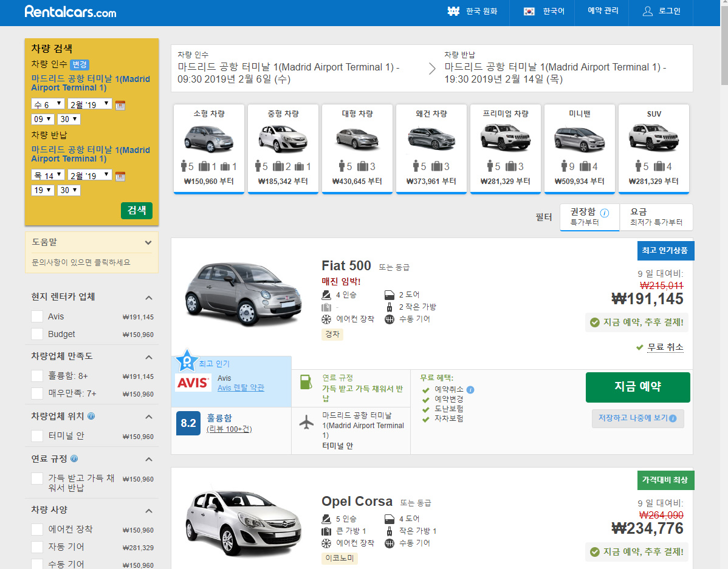Screen dimensions: 728x569
Task: Click the fuel pump icon by 연료 규정
Action: pos(306,382)
